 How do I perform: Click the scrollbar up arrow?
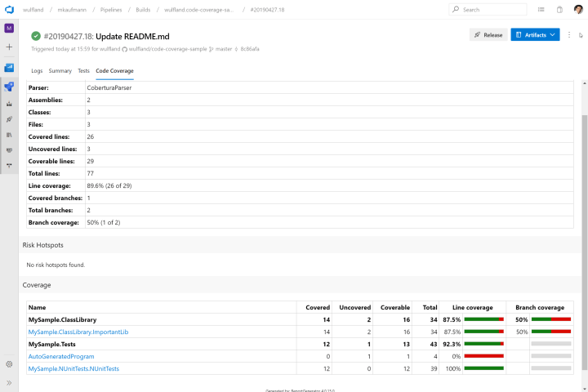pyautogui.click(x=584, y=83)
